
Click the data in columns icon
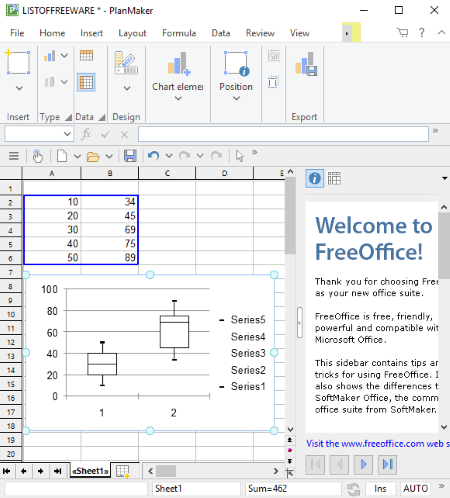(86, 55)
